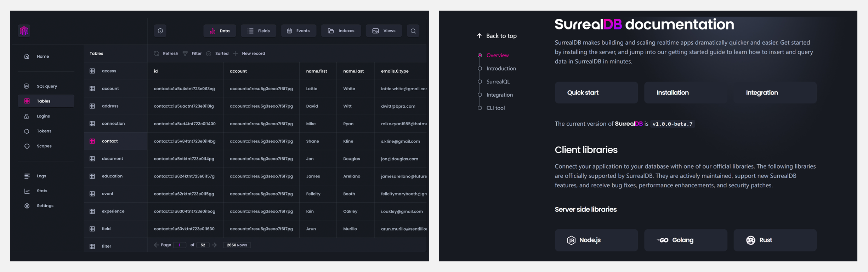Image resolution: width=868 pixels, height=272 pixels.
Task: Switch to the Views tab
Action: [x=384, y=31]
